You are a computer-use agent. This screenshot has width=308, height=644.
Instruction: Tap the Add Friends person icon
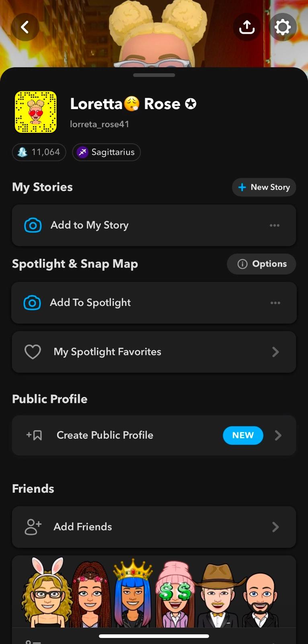pyautogui.click(x=33, y=527)
